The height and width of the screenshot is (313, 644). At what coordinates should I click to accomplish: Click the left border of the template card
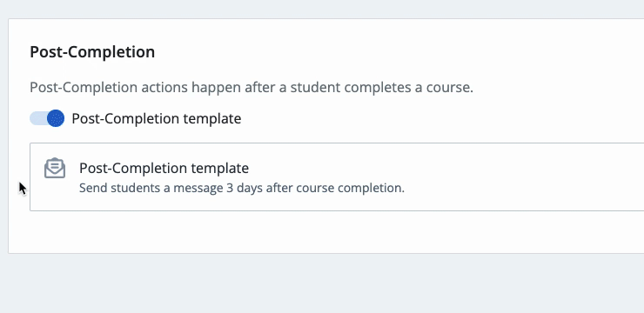click(x=30, y=176)
